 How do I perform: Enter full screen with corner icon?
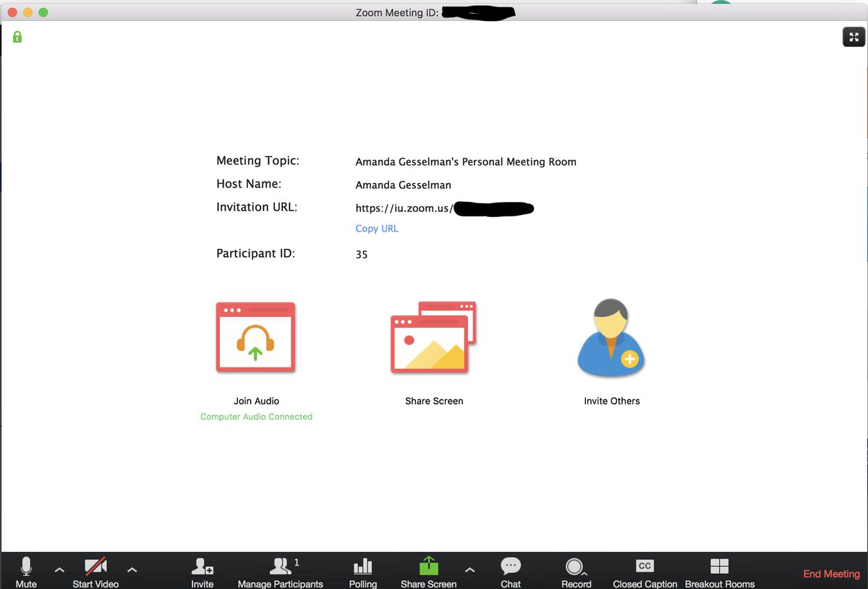[854, 37]
